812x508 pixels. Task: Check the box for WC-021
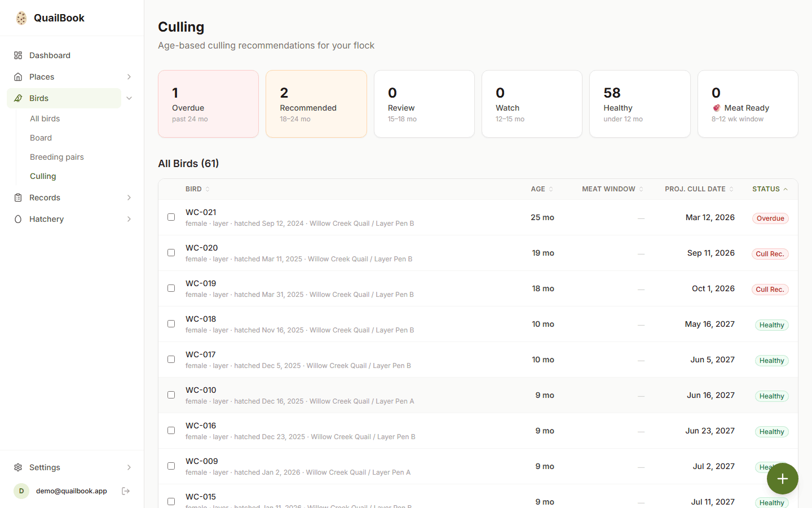pyautogui.click(x=171, y=217)
